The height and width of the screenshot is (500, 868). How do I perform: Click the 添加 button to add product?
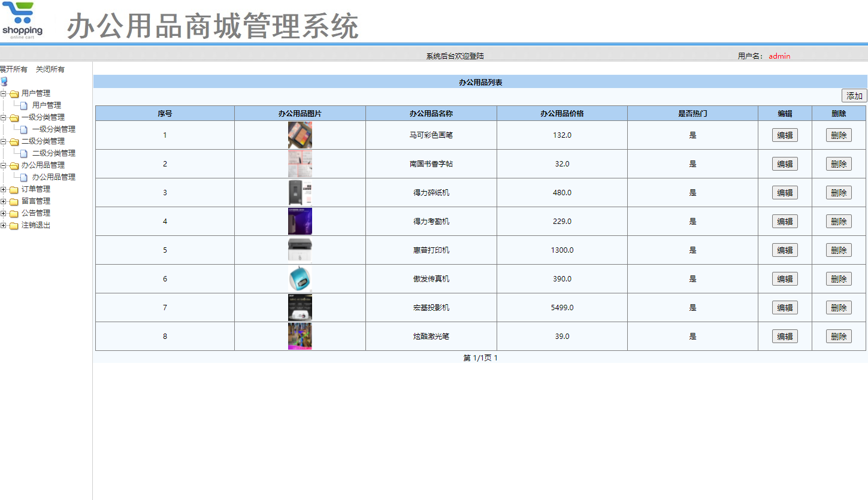pyautogui.click(x=854, y=95)
